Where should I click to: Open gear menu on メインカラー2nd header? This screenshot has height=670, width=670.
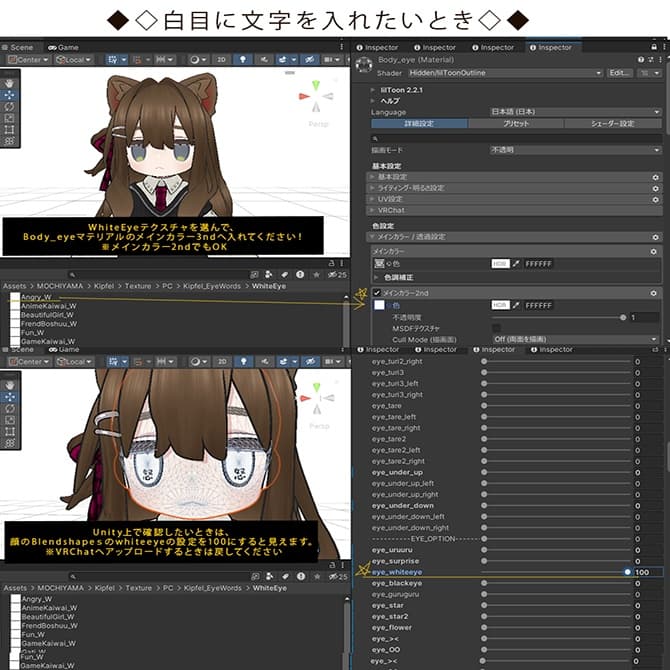653,293
